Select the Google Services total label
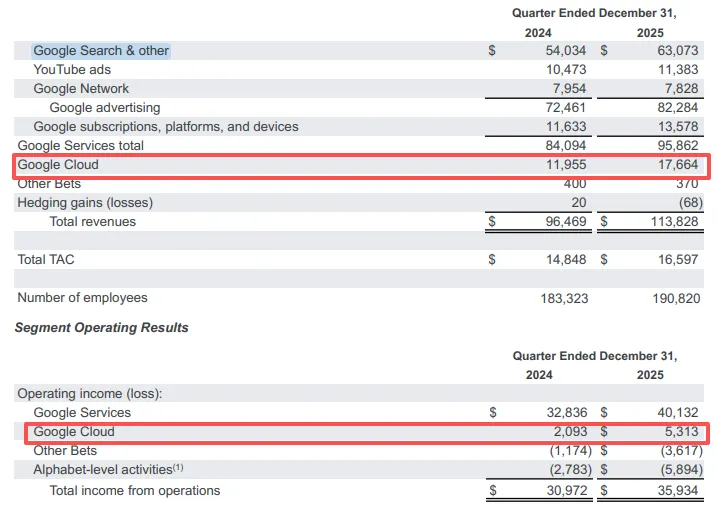This screenshot has height=506, width=717. tap(81, 146)
